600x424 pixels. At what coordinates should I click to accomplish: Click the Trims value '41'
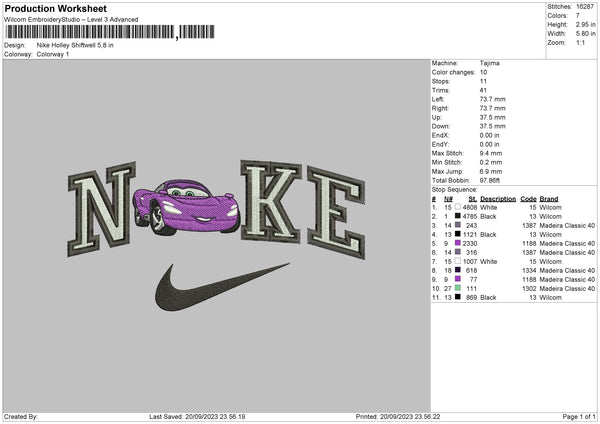(x=483, y=90)
